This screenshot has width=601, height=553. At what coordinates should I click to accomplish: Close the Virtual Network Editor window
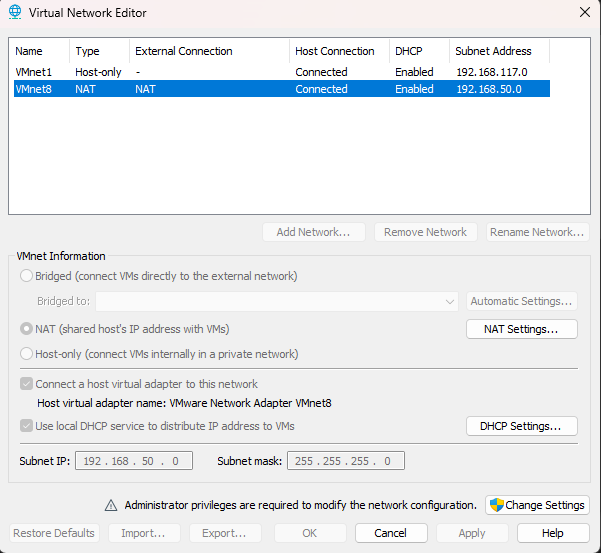click(584, 13)
